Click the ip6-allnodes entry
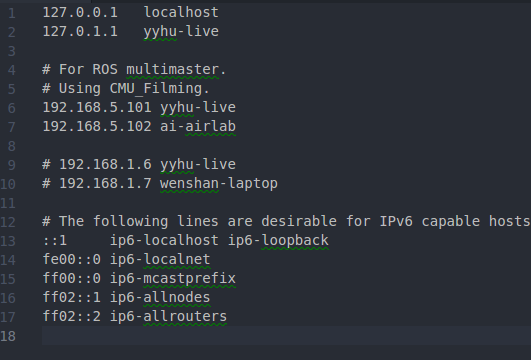Viewport: 531px width, 360px height. 160,298
